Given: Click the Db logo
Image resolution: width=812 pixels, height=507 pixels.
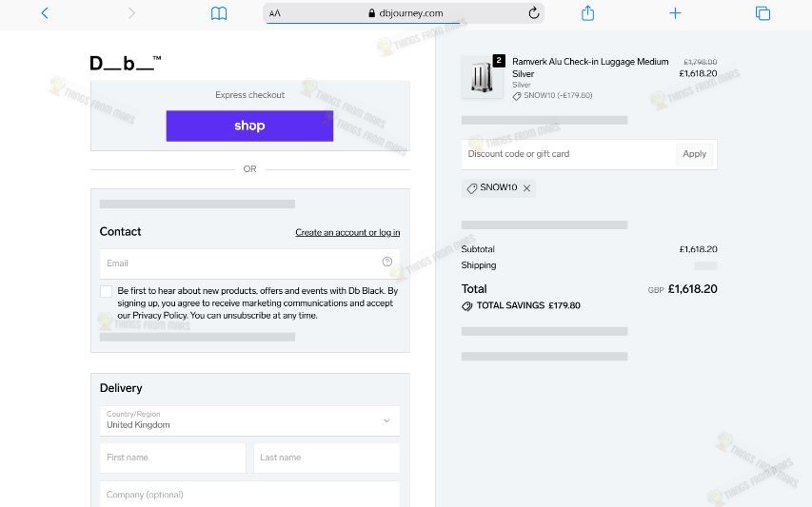Looking at the screenshot, I should coord(126,63).
